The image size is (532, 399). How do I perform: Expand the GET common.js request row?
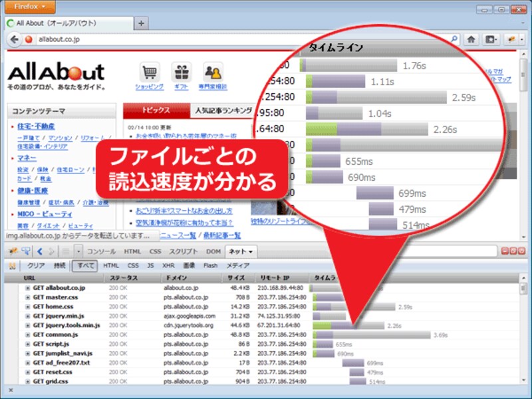pyautogui.click(x=27, y=335)
